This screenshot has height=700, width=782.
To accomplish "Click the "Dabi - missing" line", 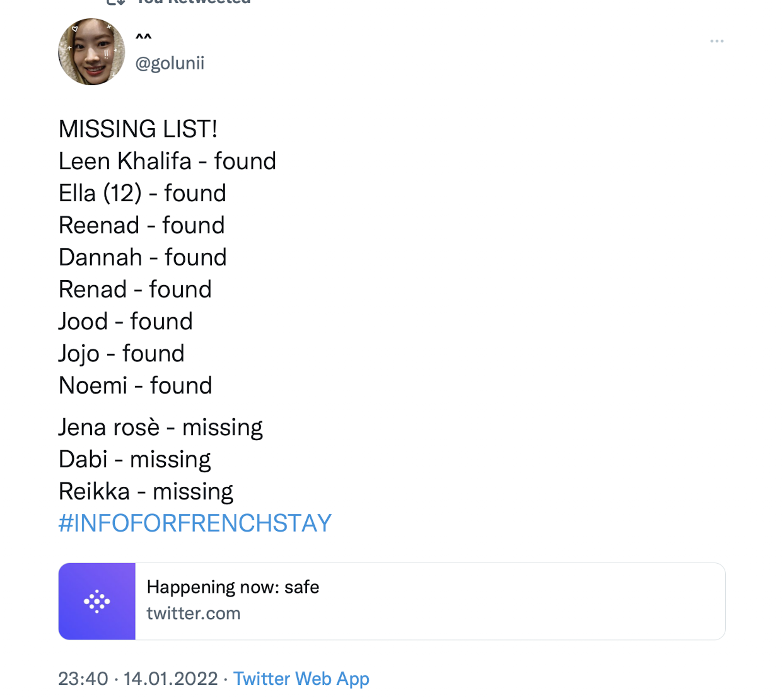I will click(x=134, y=460).
